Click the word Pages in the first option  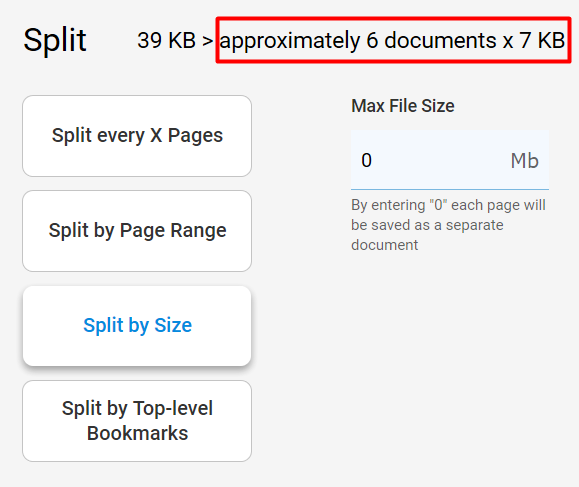tap(195, 136)
